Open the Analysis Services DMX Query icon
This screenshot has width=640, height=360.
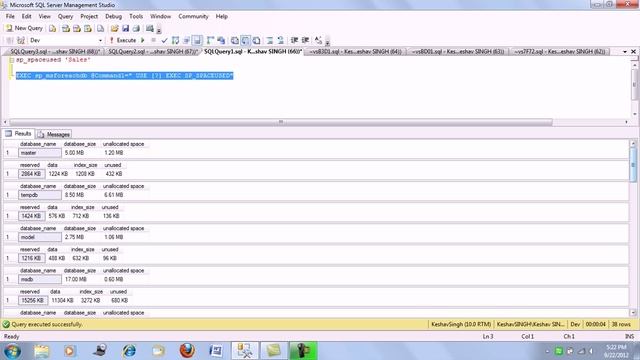pos(76,28)
